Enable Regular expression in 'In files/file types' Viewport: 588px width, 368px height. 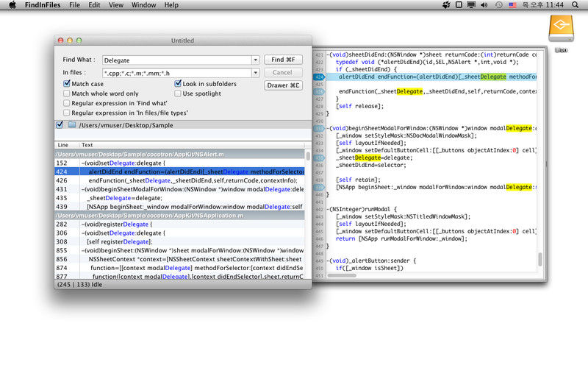pyautogui.click(x=67, y=113)
